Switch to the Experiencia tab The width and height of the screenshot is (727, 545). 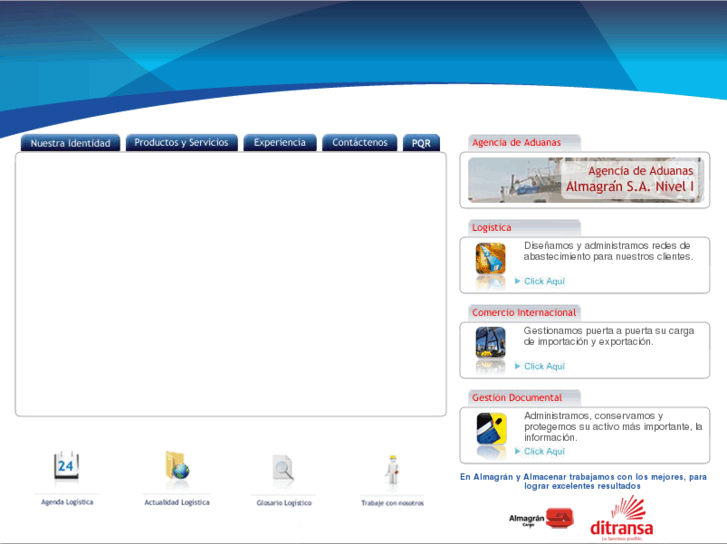[x=280, y=142]
